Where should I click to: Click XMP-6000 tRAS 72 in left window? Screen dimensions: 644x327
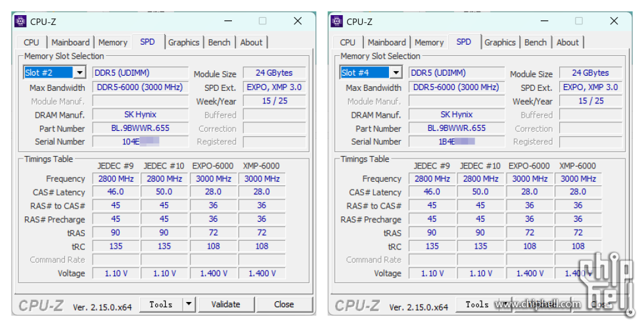point(262,232)
